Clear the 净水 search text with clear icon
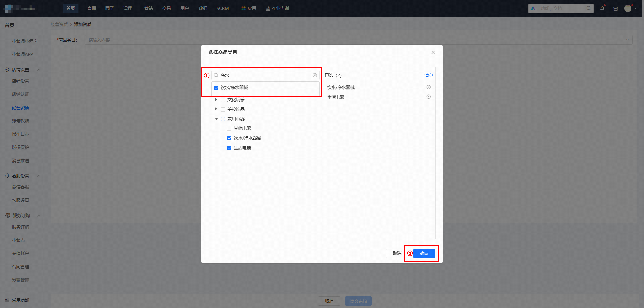Image resolution: width=644 pixels, height=308 pixels. point(315,75)
